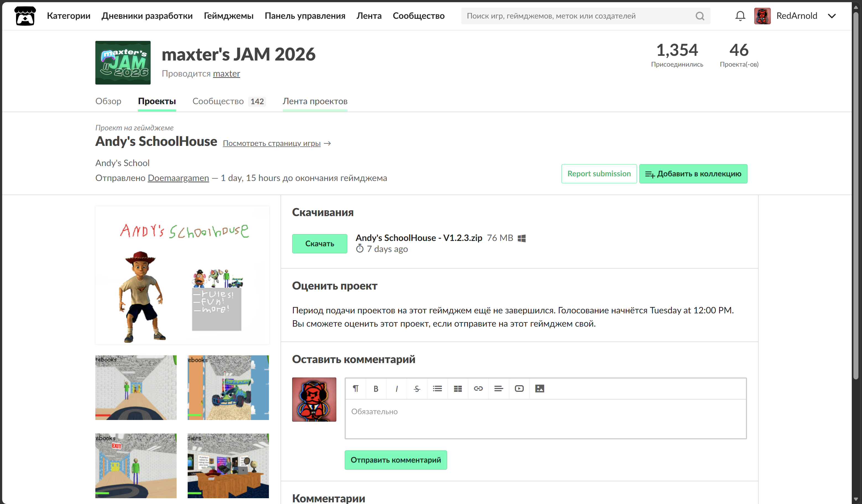This screenshot has width=862, height=504.
Task: Insert a bulleted list in comment
Action: [437, 389]
